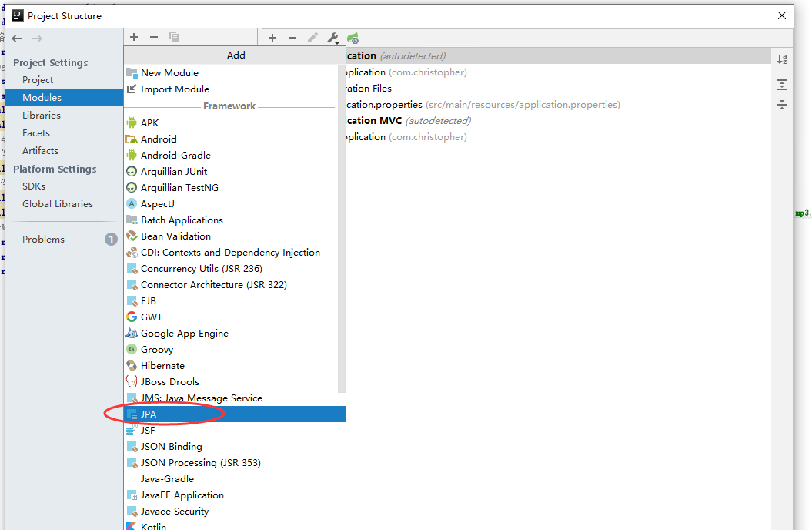Click the framework list scrollbar

pos(343,231)
